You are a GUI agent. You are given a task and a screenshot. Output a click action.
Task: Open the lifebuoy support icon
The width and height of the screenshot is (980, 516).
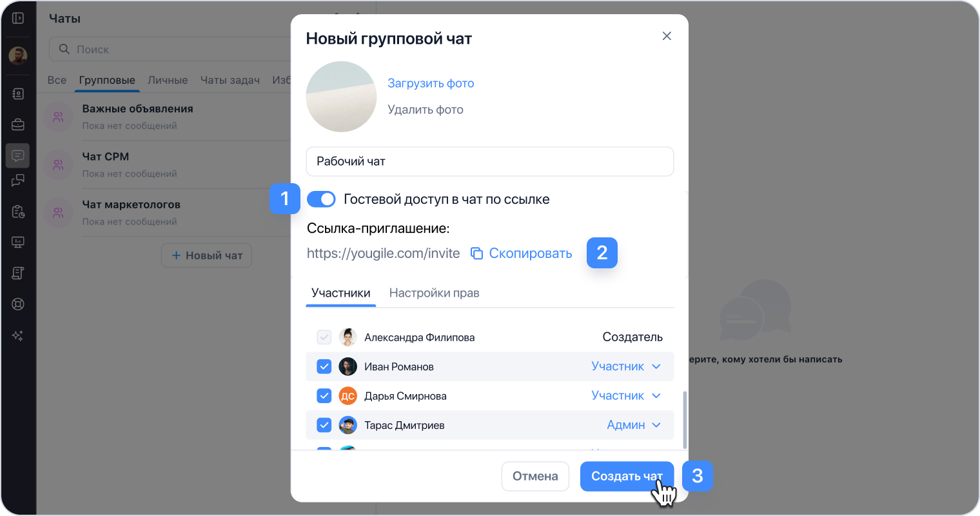point(18,304)
